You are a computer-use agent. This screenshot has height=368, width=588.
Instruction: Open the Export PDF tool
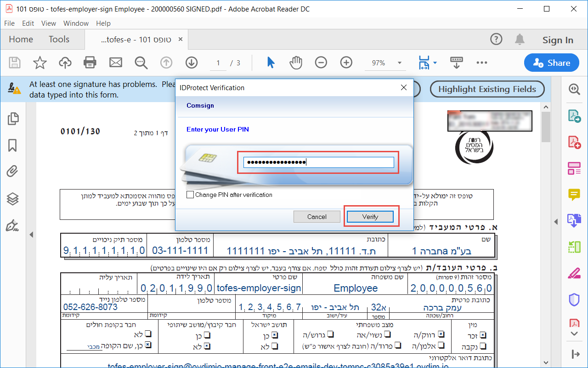[574, 116]
